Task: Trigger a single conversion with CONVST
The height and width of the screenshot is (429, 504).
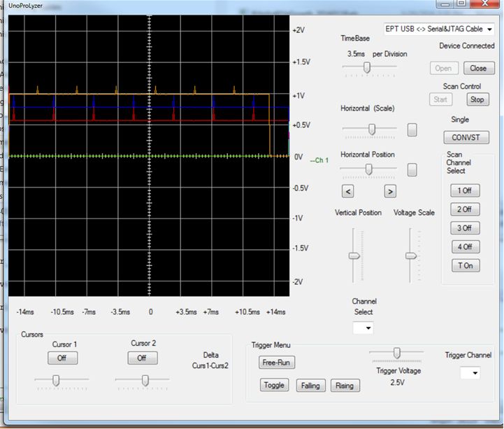Action: (466, 137)
